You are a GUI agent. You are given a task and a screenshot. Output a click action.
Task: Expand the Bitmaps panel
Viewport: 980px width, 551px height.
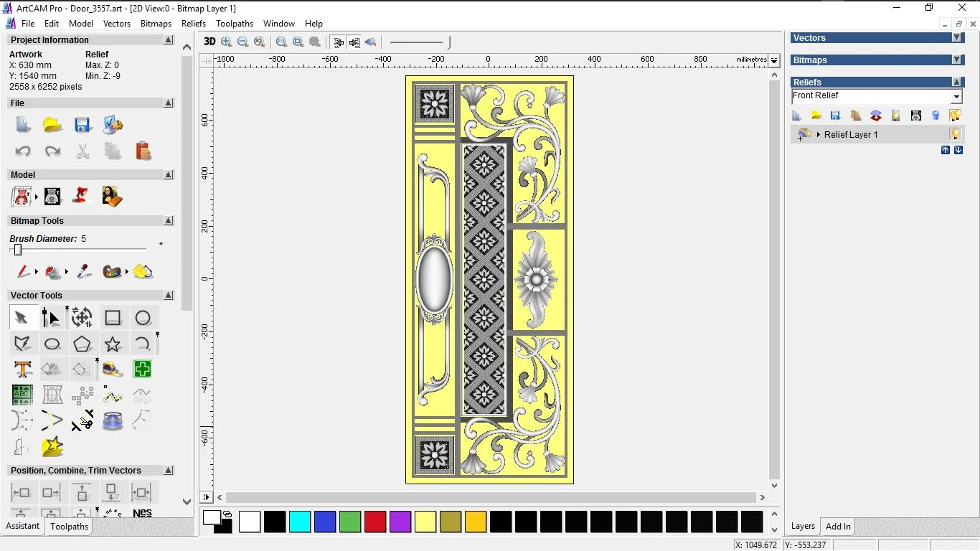pyautogui.click(x=956, y=60)
